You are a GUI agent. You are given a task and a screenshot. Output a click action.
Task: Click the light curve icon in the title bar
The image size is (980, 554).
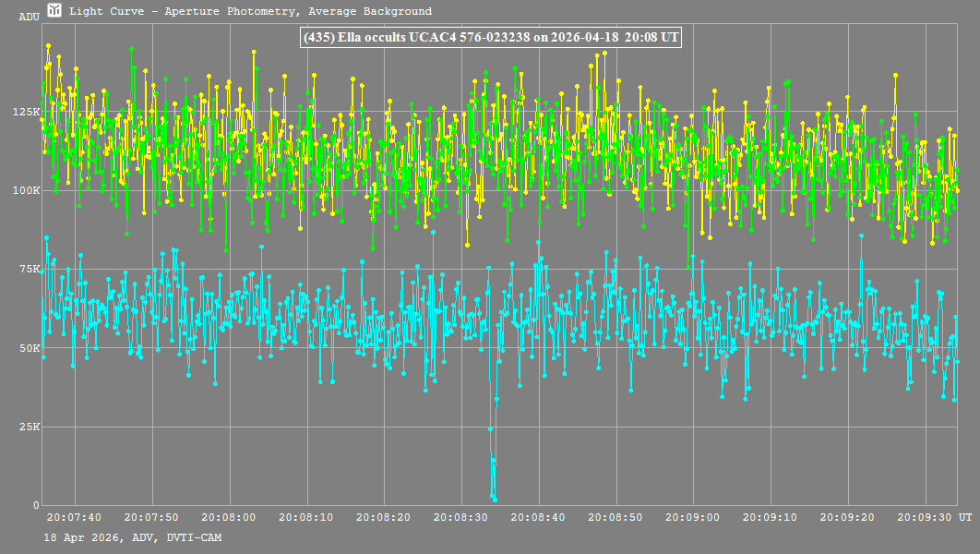click(54, 11)
